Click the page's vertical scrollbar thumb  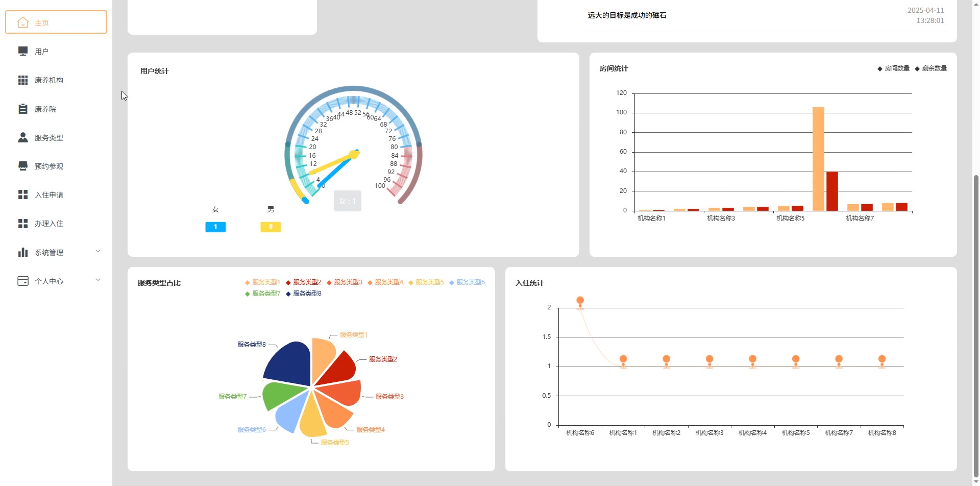(976, 327)
